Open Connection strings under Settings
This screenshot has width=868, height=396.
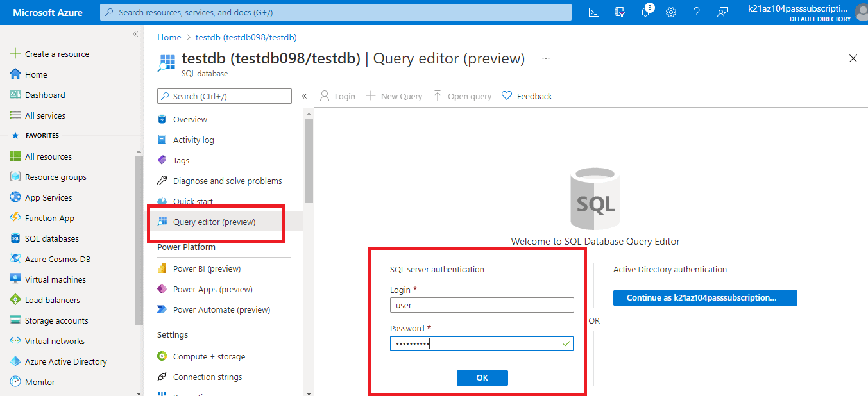coord(207,377)
